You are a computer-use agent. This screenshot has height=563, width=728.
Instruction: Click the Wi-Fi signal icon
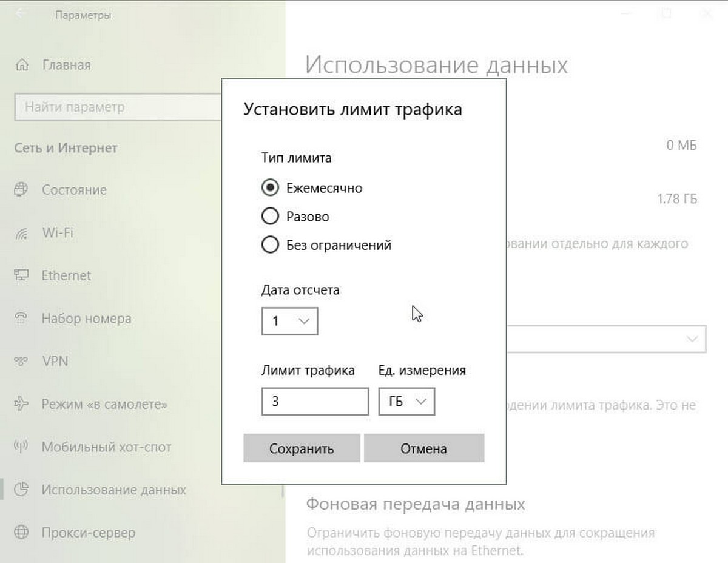pos(21,233)
